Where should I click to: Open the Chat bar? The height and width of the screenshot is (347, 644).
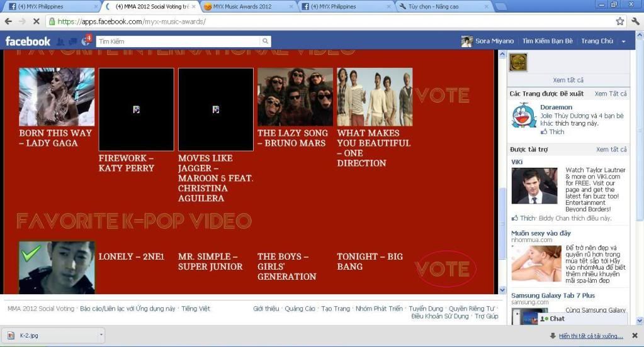pos(583,319)
